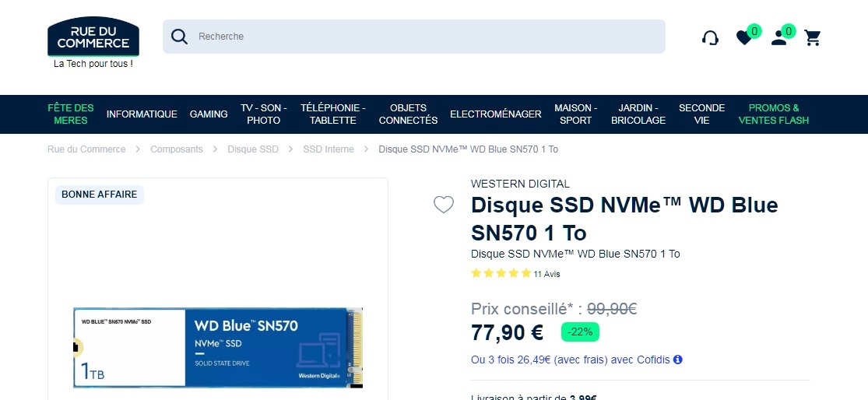This screenshot has height=400, width=868.
Task: Open Fête des Mères menu
Action: pyautogui.click(x=71, y=114)
